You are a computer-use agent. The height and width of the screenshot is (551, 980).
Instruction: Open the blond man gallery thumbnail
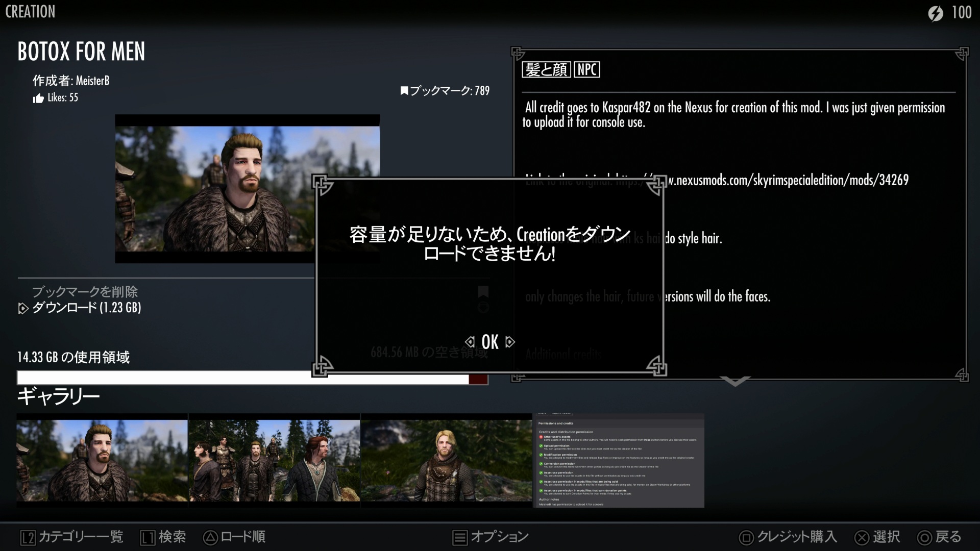pos(447,461)
